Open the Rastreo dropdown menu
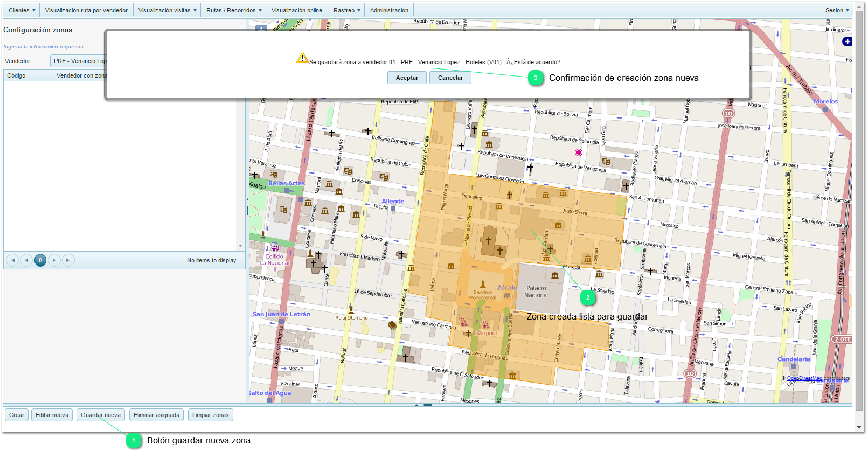The image size is (868, 458). click(x=347, y=10)
